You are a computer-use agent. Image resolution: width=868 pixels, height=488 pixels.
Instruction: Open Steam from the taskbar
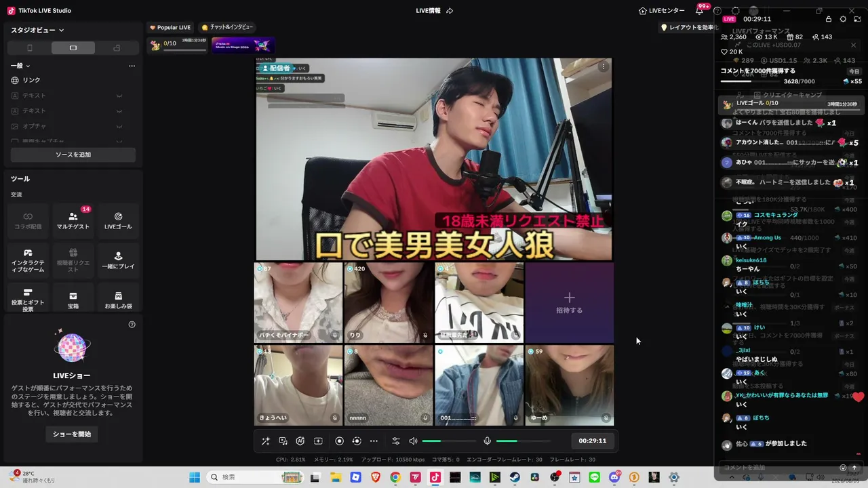tap(515, 477)
